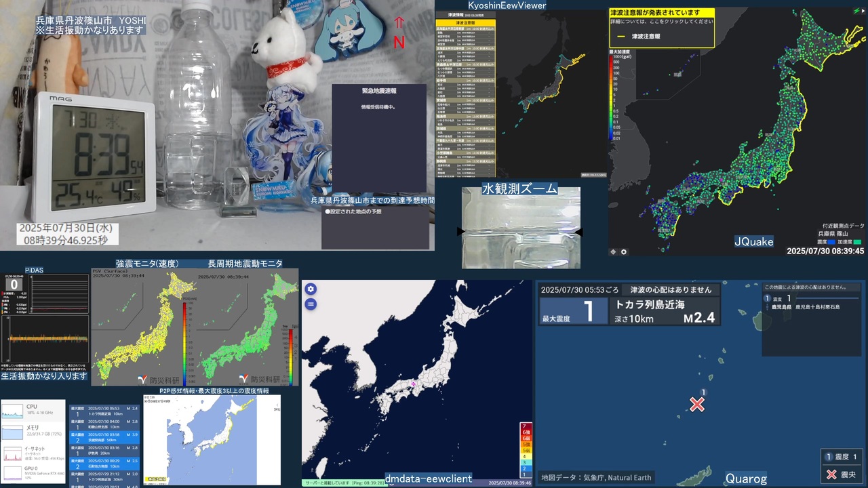This screenshot has width=868, height=488.
Task: Click the dmdata intensity color legend
Action: pos(524,449)
